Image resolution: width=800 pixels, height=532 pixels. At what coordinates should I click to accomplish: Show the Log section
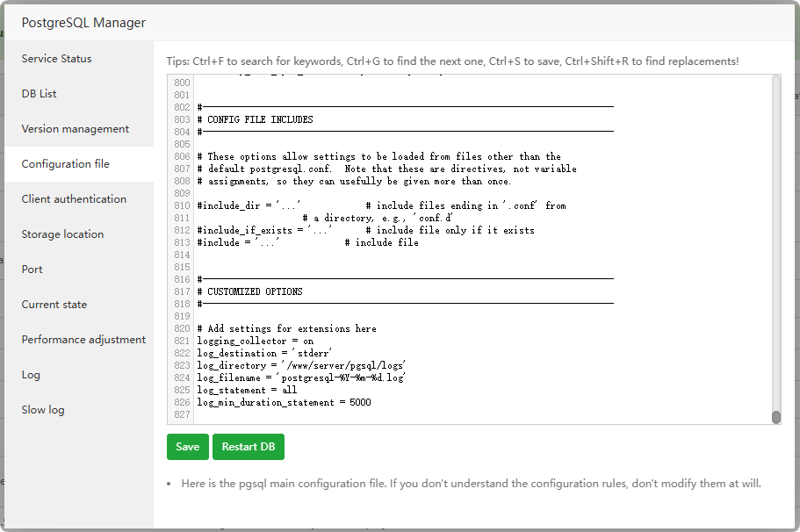(x=32, y=375)
